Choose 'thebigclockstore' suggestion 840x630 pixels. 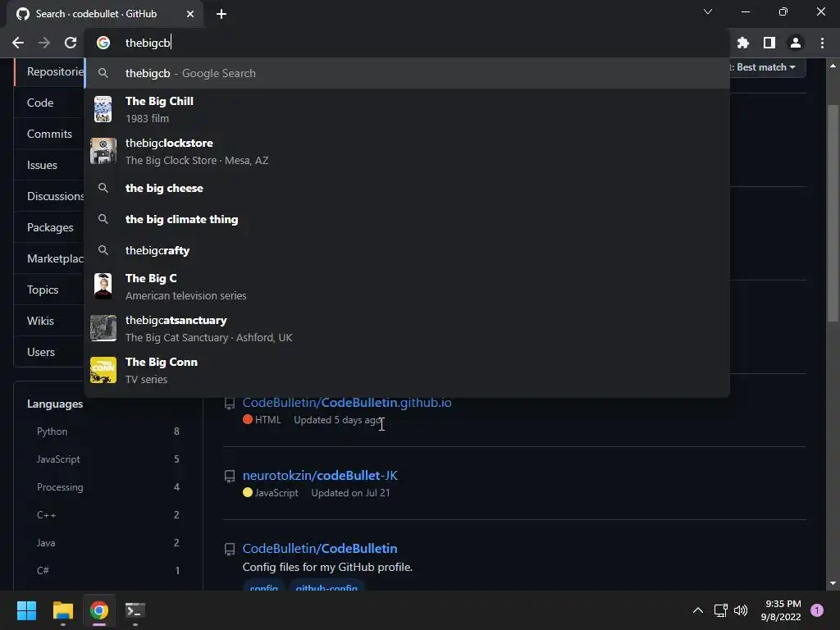point(407,151)
